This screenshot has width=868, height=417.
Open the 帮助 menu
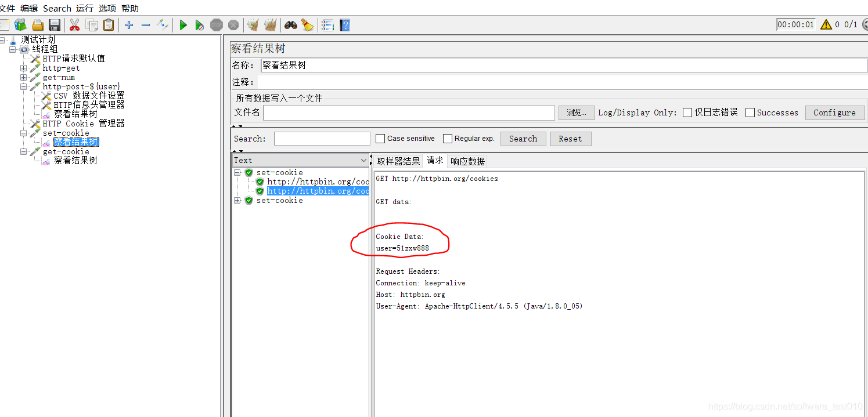click(x=130, y=8)
